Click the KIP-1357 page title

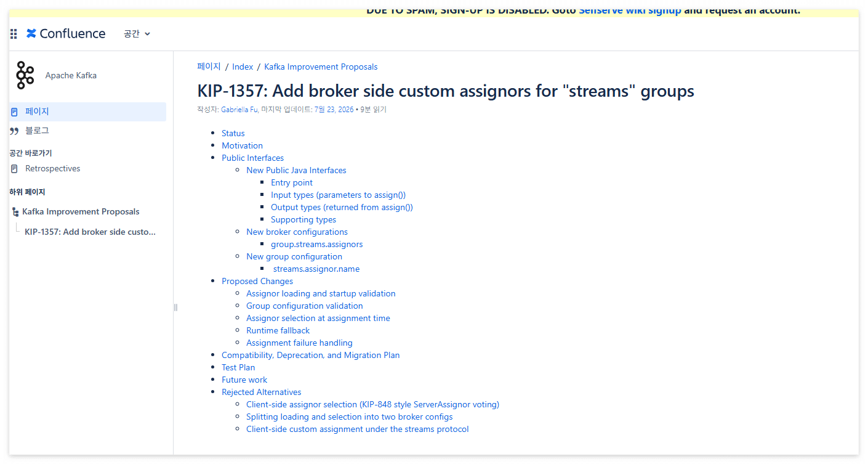point(446,91)
